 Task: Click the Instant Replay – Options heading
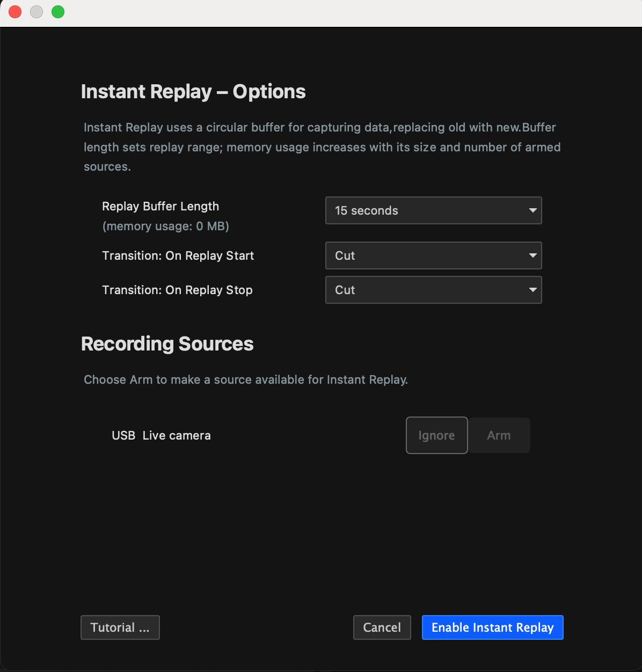(193, 92)
